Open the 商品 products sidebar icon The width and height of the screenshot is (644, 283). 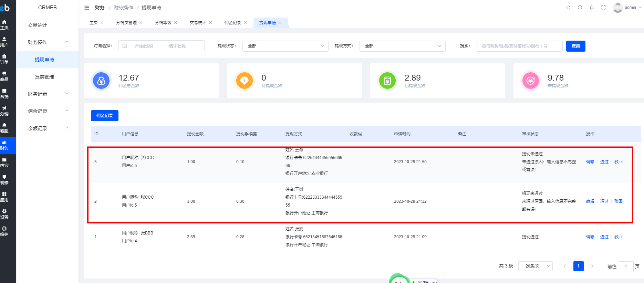pos(4,76)
